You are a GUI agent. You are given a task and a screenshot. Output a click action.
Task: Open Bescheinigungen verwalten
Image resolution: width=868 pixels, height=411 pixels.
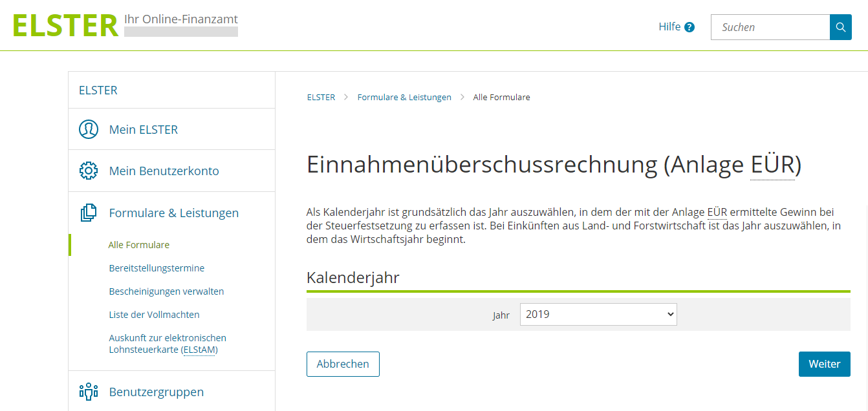(x=166, y=291)
